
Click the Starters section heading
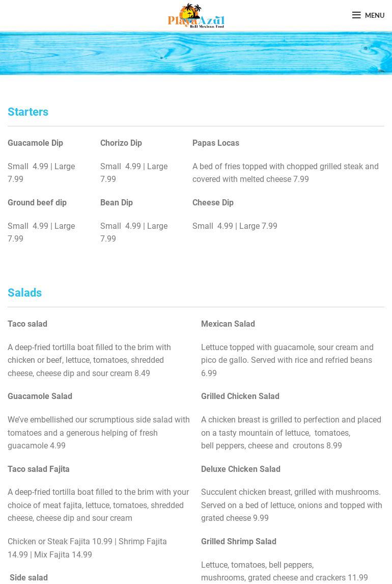pyautogui.click(x=28, y=112)
